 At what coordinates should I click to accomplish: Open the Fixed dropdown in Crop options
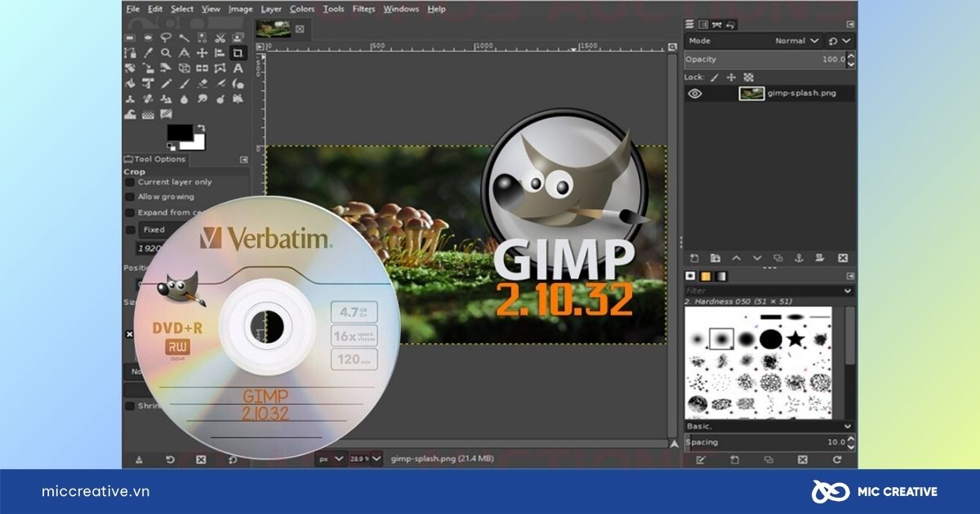tap(162, 229)
